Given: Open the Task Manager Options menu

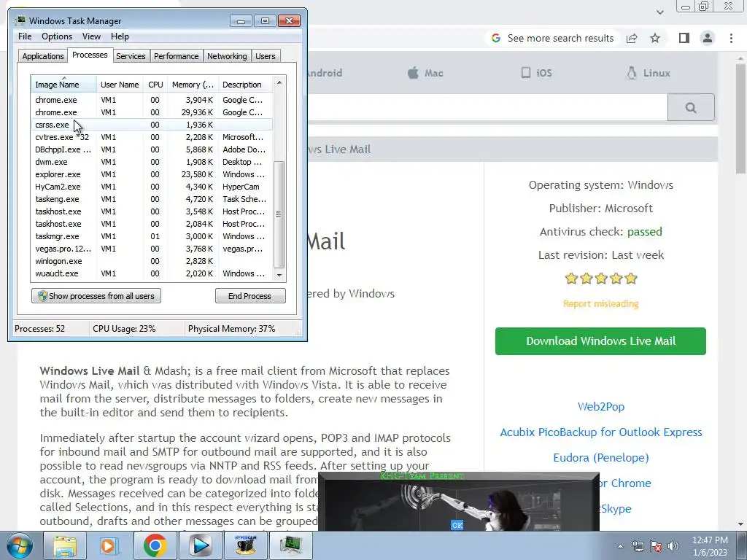Looking at the screenshot, I should tap(57, 36).
